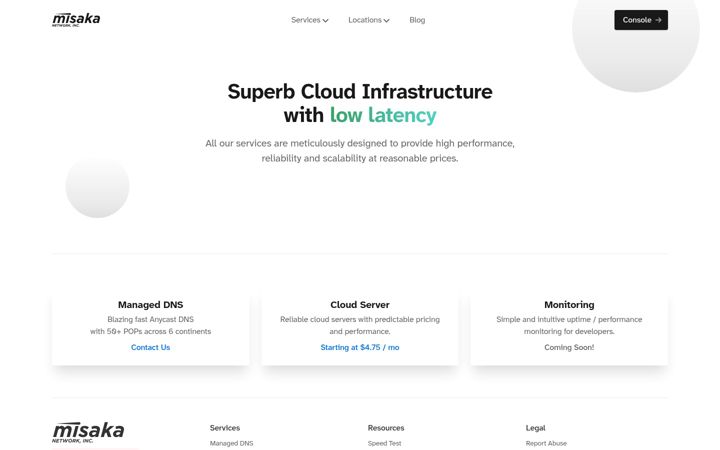Click 'Simple and intuitive uptime / performance' text
The image size is (720, 450).
569,319
